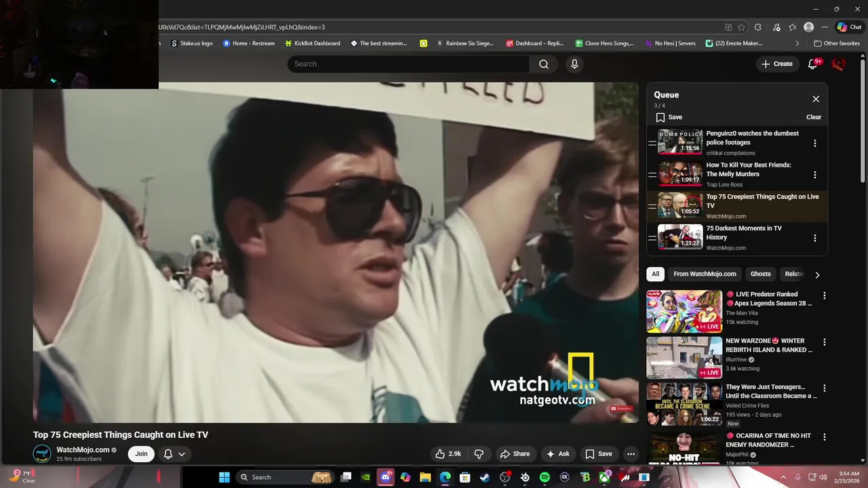Open Home - Restream bookmark
Viewport: 868px width, 488px height.
pyautogui.click(x=249, y=43)
